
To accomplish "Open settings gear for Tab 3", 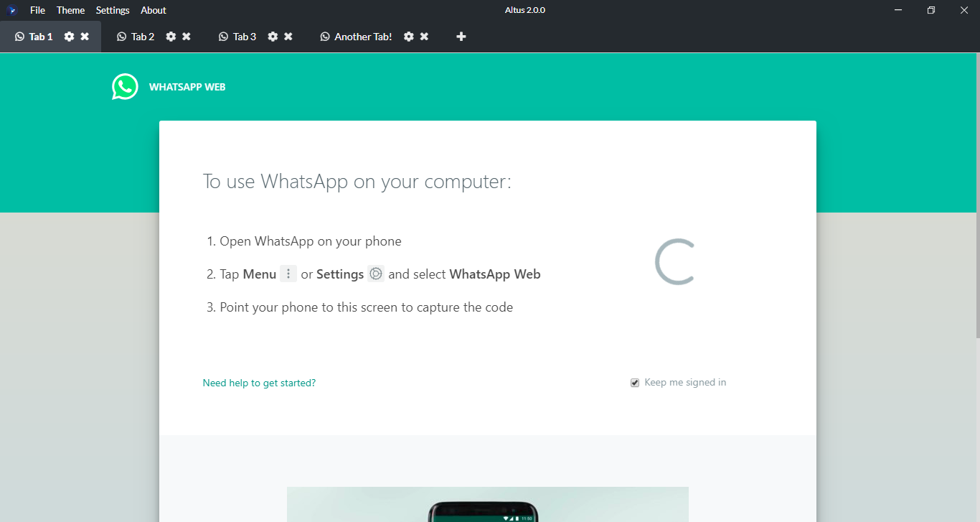I will click(x=273, y=37).
